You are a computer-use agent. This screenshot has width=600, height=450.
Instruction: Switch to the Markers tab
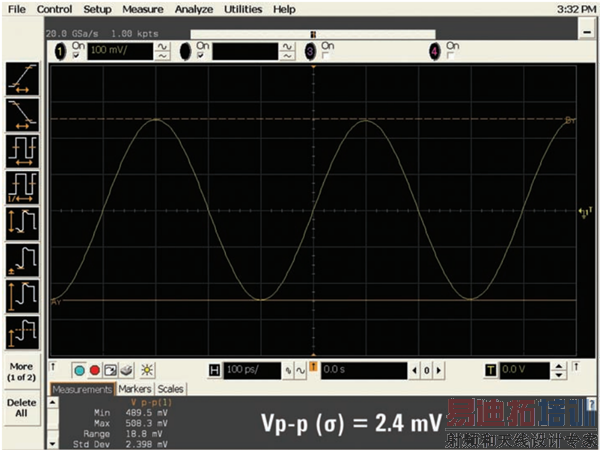pos(135,389)
